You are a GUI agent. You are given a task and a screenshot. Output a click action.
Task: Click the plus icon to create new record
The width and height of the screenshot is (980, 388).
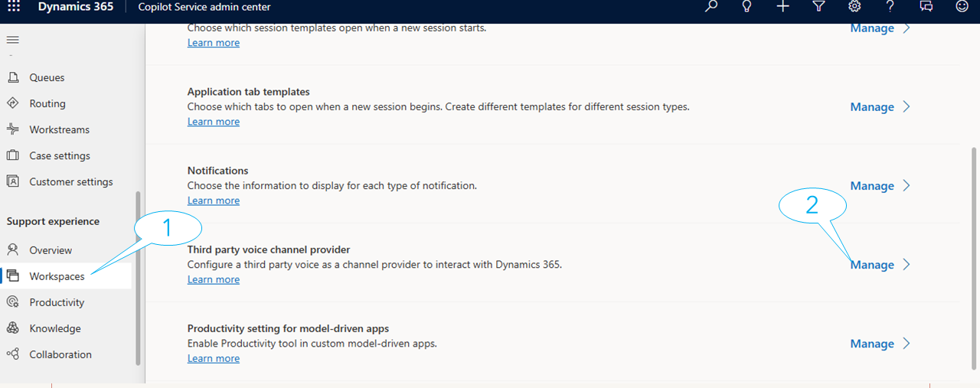782,7
